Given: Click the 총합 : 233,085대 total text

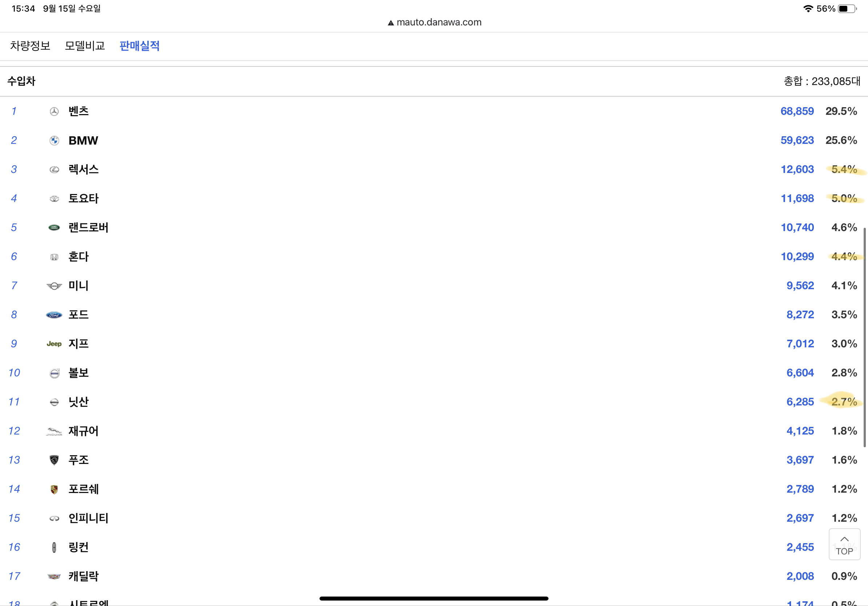Looking at the screenshot, I should tap(821, 81).
